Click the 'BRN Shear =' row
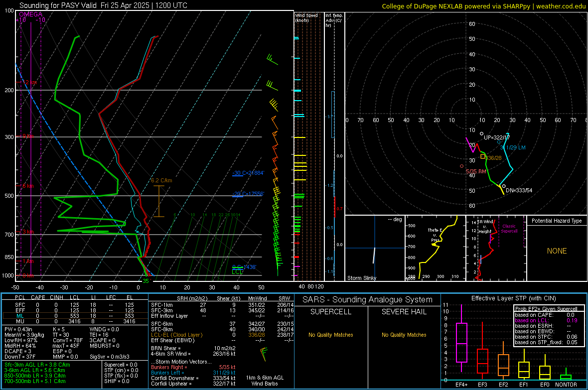Viewport: 588px width, 390px height. pyautogui.click(x=193, y=348)
